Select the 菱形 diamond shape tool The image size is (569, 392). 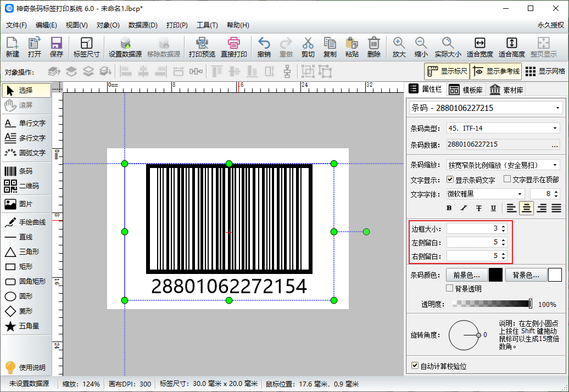(x=26, y=311)
